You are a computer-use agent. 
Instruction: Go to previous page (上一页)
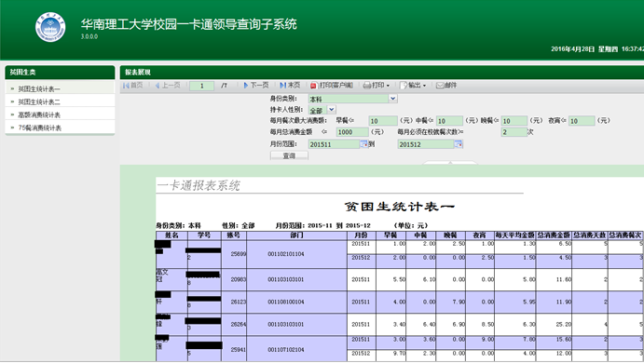pyautogui.click(x=168, y=86)
